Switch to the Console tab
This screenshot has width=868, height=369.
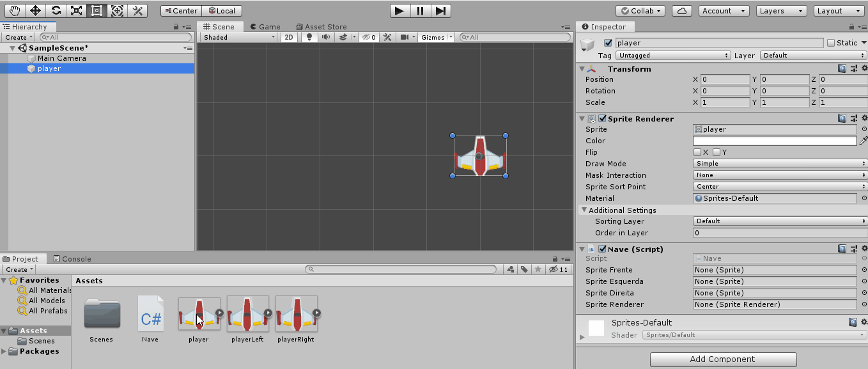[72, 259]
